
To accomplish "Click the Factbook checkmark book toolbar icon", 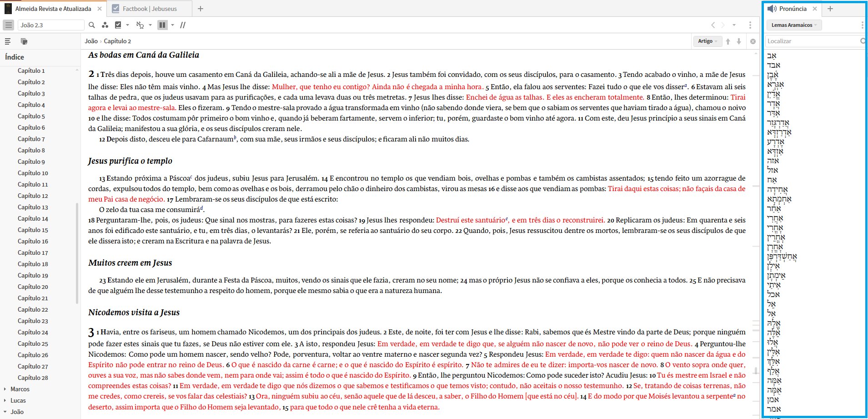I will 118,25.
